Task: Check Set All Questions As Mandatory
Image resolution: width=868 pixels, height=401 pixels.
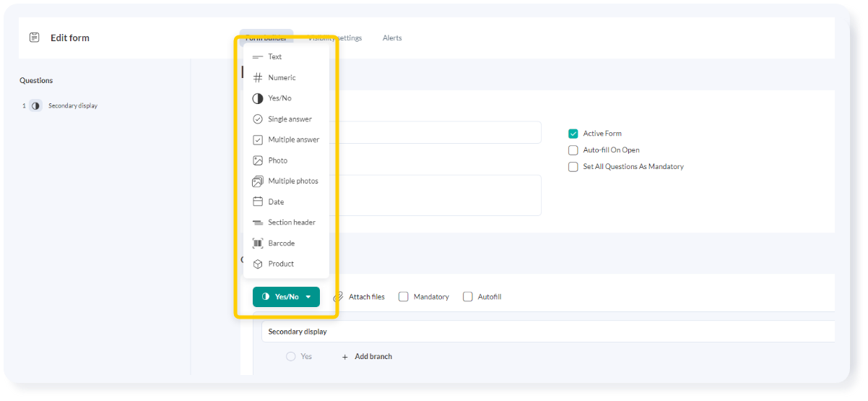Action: pos(573,167)
